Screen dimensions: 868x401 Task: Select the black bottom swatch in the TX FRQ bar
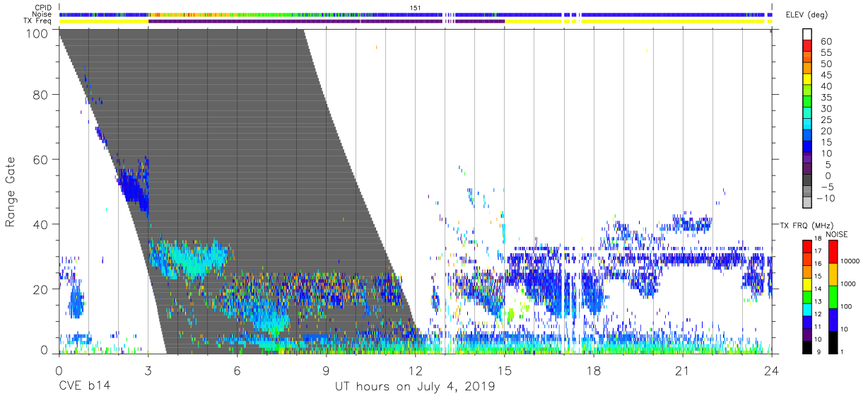(x=808, y=346)
